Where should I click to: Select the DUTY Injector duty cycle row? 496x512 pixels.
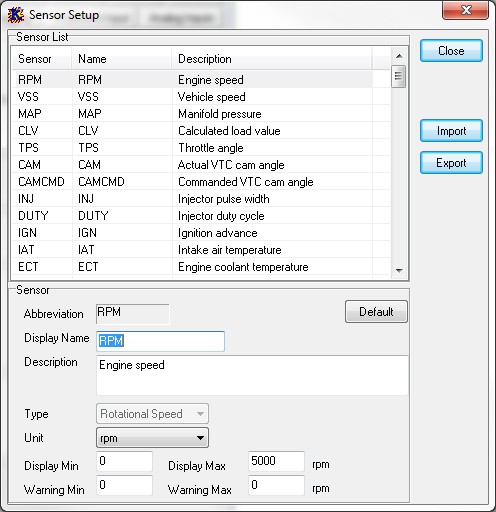201,216
